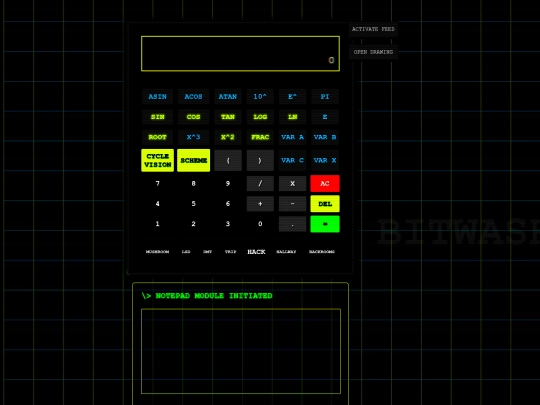This screenshot has height=405, width=540.
Task: Select VAR C variable key
Action: click(292, 160)
